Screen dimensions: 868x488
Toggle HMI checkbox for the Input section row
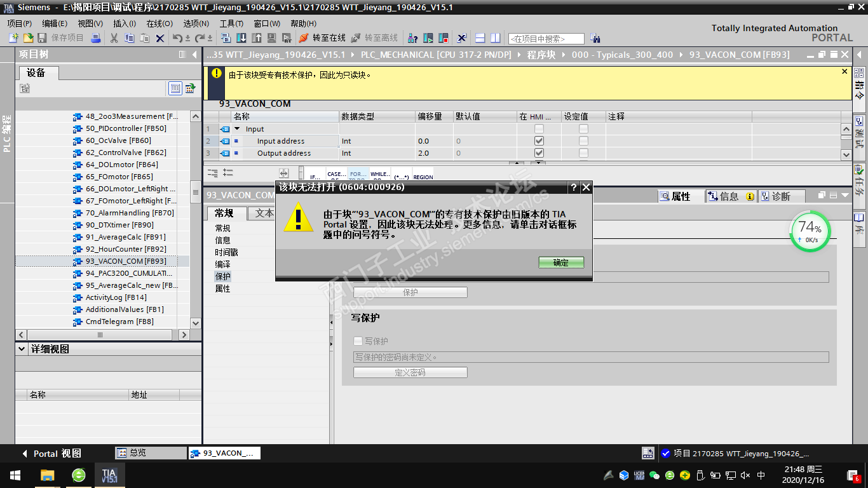(539, 129)
